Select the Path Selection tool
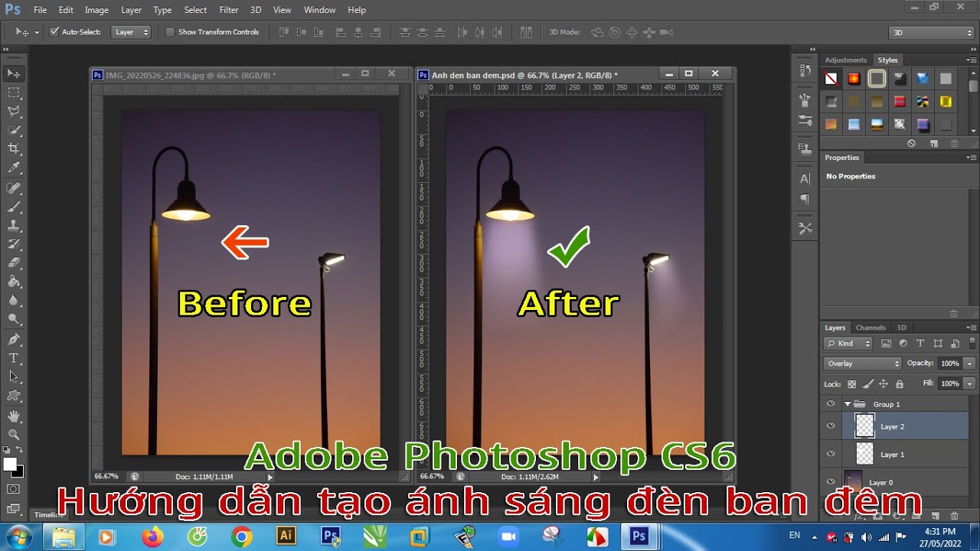This screenshot has height=551, width=980. click(x=14, y=377)
